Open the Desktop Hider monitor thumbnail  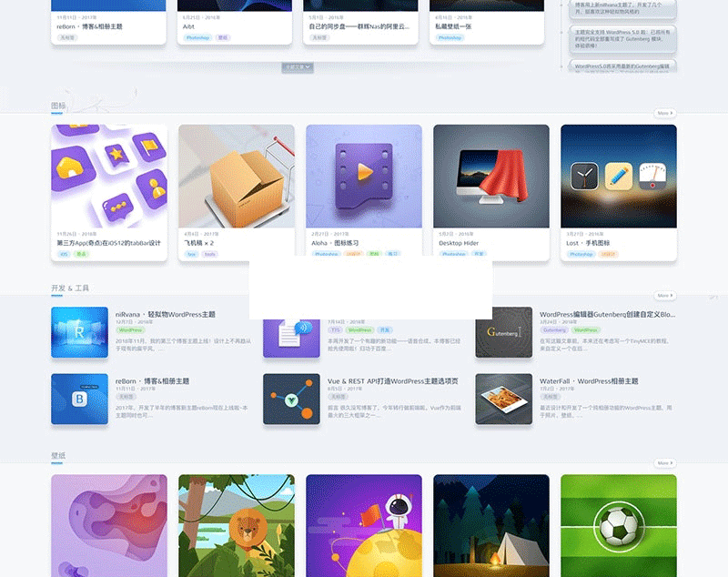pyautogui.click(x=491, y=176)
